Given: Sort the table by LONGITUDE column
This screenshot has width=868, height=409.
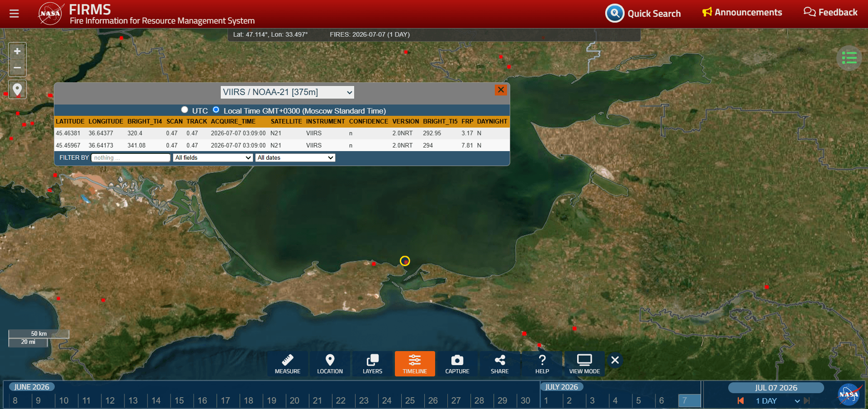Looking at the screenshot, I should click(106, 121).
